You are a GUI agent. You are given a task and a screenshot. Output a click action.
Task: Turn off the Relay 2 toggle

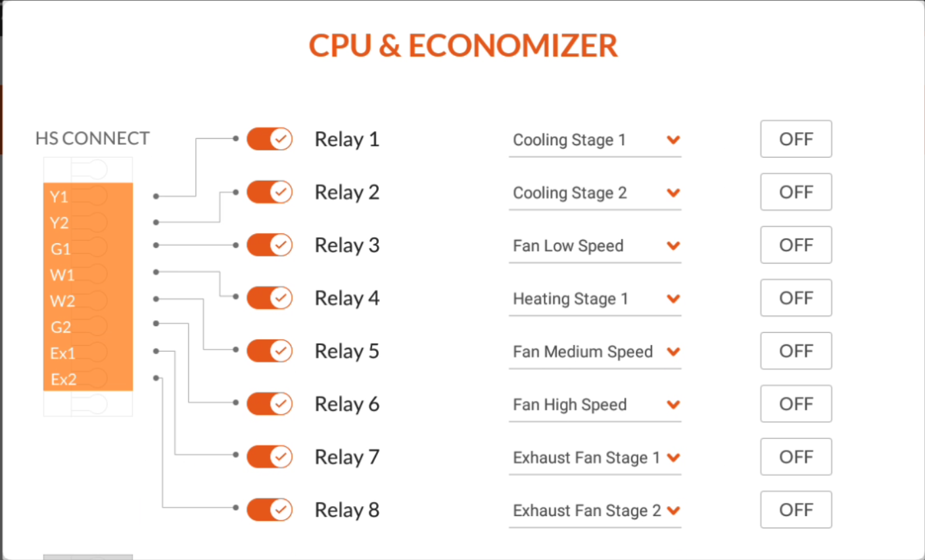[269, 192]
